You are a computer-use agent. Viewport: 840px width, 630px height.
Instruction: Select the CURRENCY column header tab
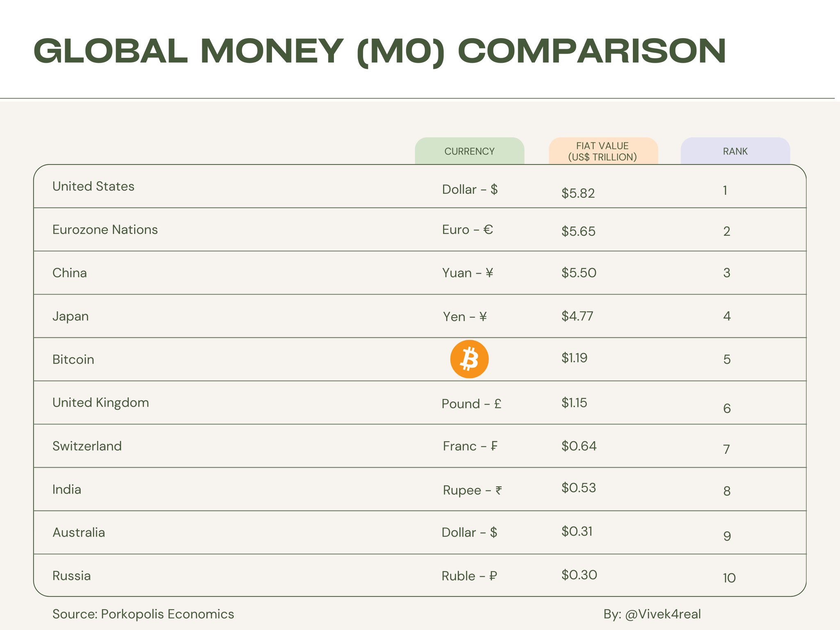pyautogui.click(x=469, y=151)
